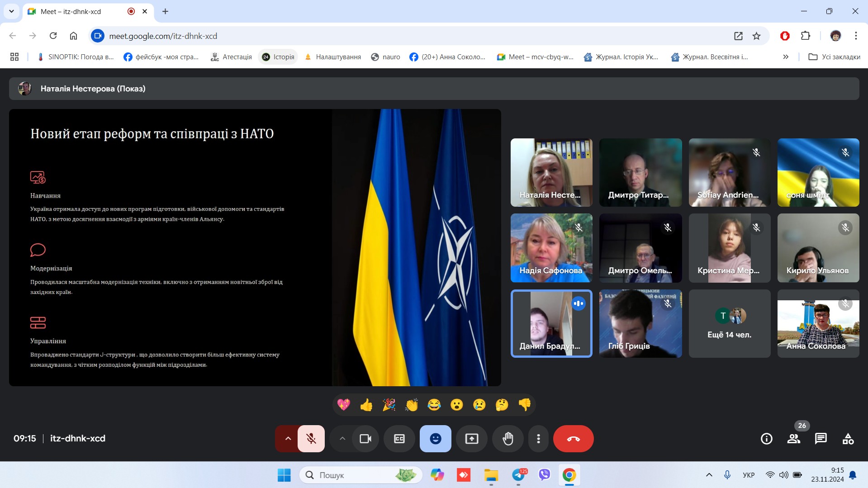Toggle the camera on or off
The width and height of the screenshot is (868, 488).
(365, 438)
